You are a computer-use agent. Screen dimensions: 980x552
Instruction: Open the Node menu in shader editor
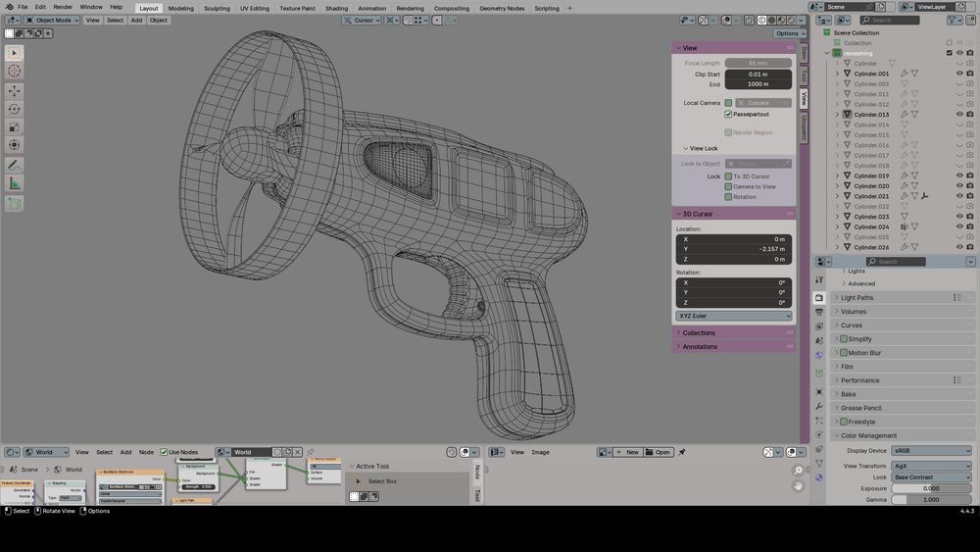pyautogui.click(x=146, y=452)
